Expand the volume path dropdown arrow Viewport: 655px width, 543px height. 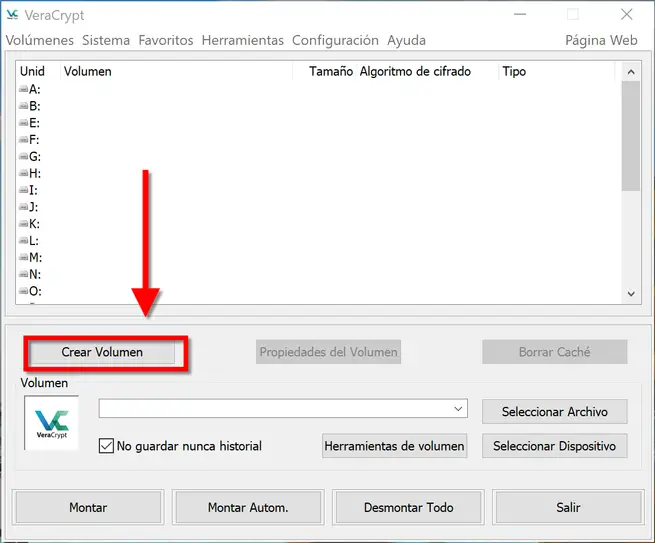[x=458, y=409]
